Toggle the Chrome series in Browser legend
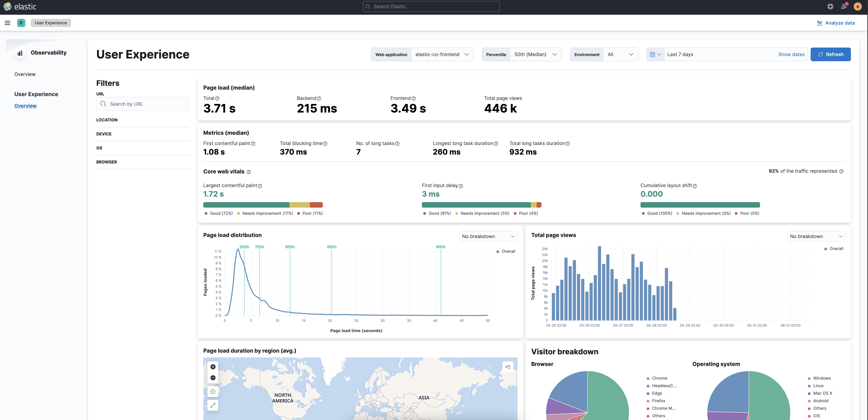The image size is (868, 420). pos(659,378)
